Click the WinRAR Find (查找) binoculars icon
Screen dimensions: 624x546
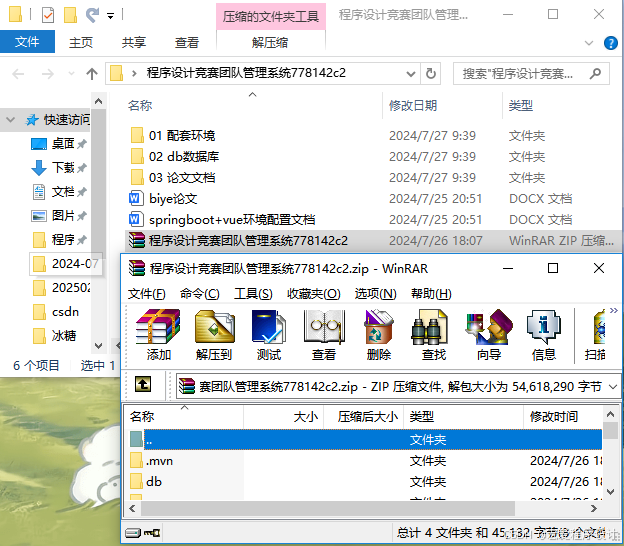click(429, 327)
